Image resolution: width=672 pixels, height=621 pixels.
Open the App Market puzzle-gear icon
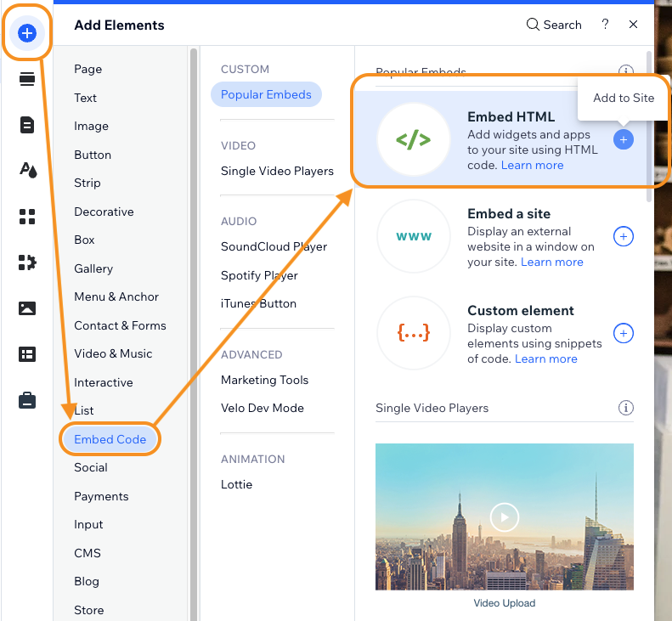coord(27,263)
